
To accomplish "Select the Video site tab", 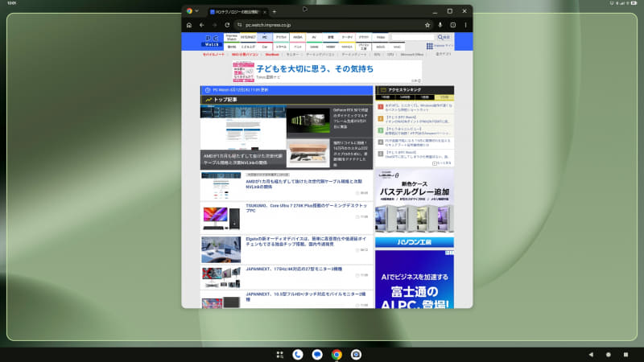I will pyautogui.click(x=381, y=37).
